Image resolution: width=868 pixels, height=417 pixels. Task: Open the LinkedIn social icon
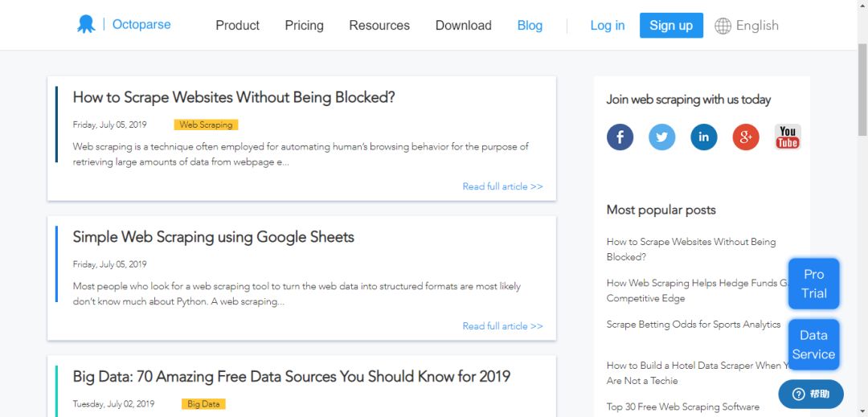(x=704, y=137)
